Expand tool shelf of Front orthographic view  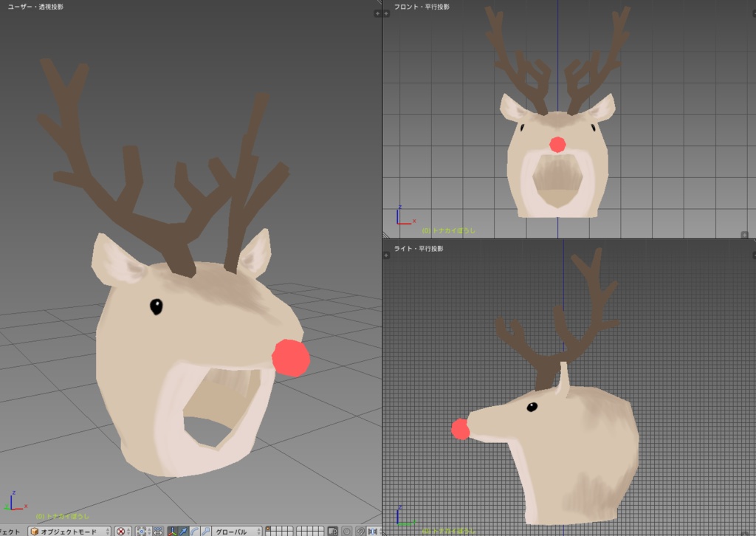pyautogui.click(x=386, y=13)
